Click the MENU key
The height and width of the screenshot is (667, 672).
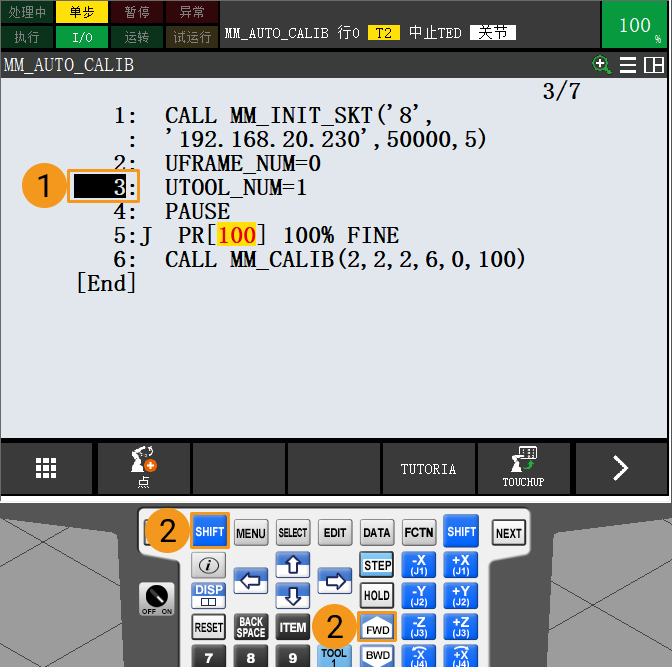[x=251, y=533]
